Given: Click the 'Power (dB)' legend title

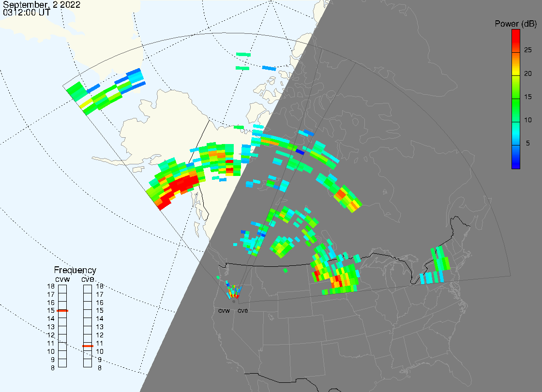Looking at the screenshot, I should click(516, 24).
